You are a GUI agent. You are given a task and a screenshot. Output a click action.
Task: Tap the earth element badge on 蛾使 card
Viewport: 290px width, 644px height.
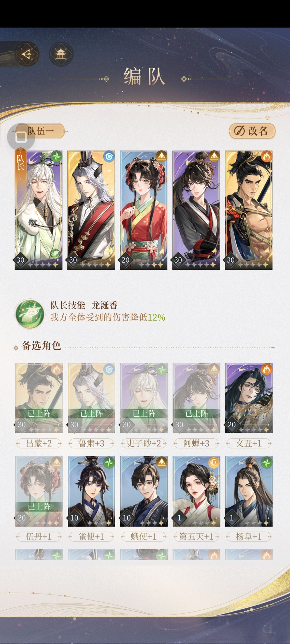[161, 462]
